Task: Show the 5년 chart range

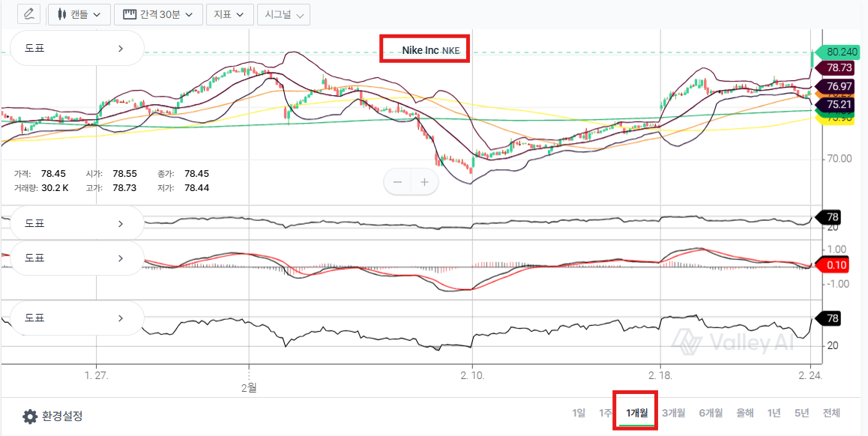Action: [x=801, y=413]
